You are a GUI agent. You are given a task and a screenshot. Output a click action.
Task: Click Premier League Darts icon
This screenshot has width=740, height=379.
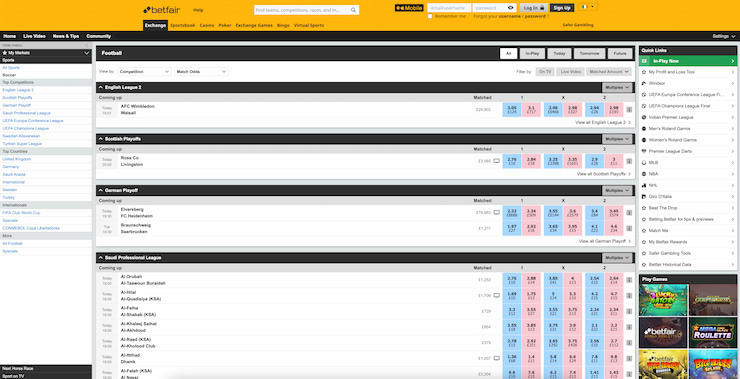click(644, 151)
